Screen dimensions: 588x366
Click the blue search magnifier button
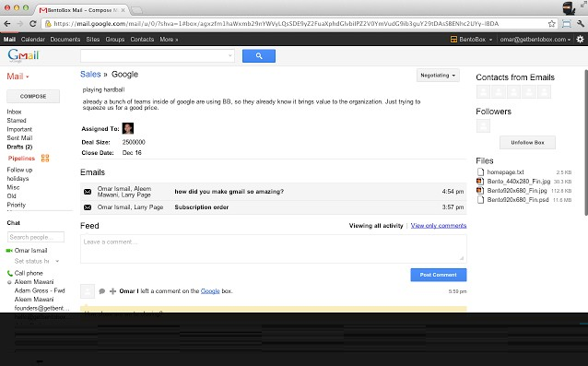[259, 56]
